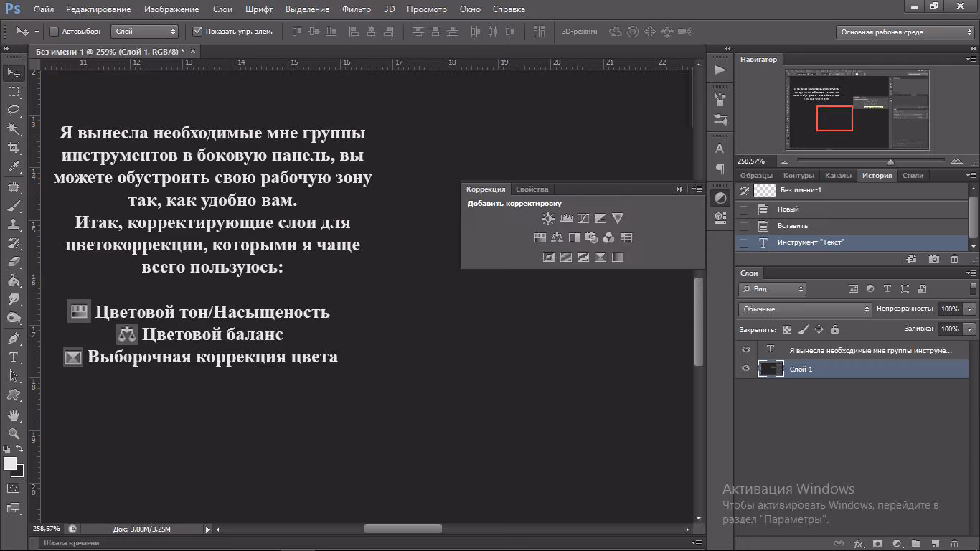Open the Вид layer filter dropdown

pos(772,289)
